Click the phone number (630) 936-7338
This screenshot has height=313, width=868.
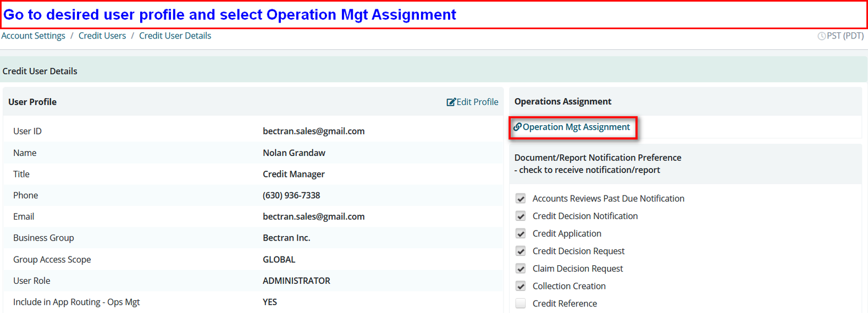(x=291, y=195)
